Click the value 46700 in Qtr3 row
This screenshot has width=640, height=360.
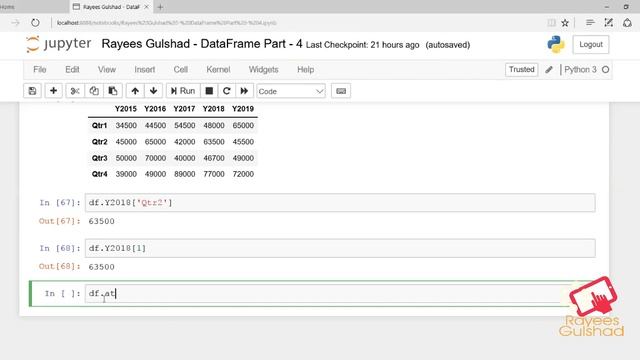tap(214, 158)
